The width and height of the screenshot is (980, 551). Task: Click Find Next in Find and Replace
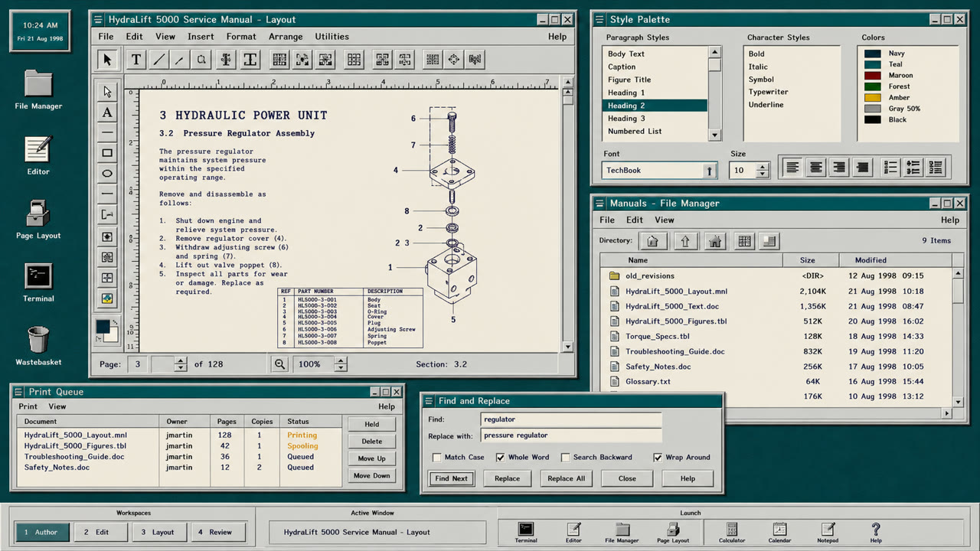(452, 478)
